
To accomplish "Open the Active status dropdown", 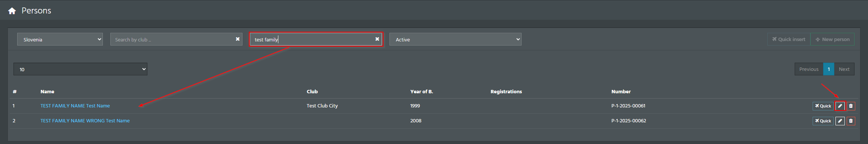I will (x=455, y=39).
